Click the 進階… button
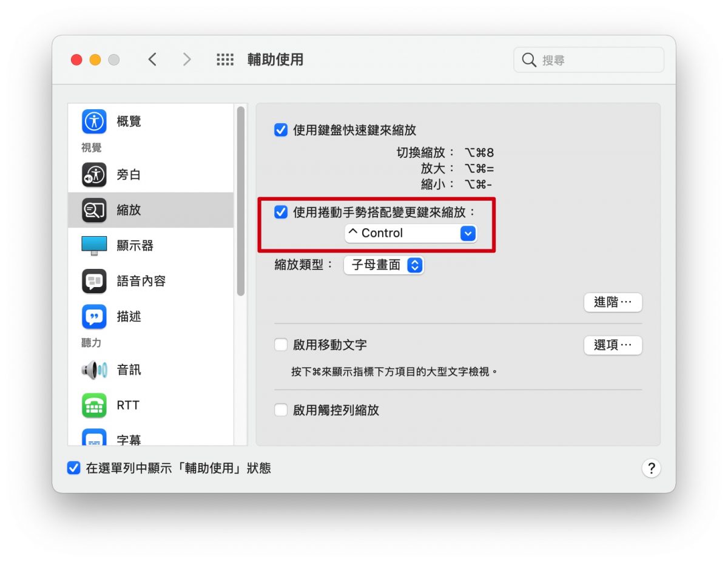The image size is (728, 562). (613, 302)
